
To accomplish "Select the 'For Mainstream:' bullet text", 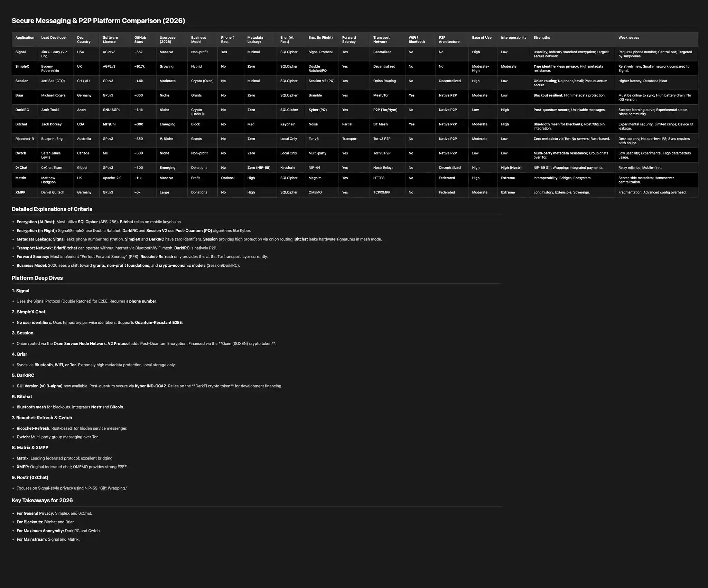I will click(x=48, y=540).
